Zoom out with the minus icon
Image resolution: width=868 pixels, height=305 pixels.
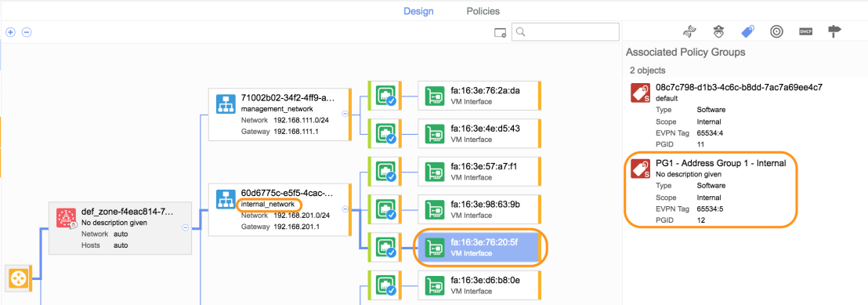[26, 32]
